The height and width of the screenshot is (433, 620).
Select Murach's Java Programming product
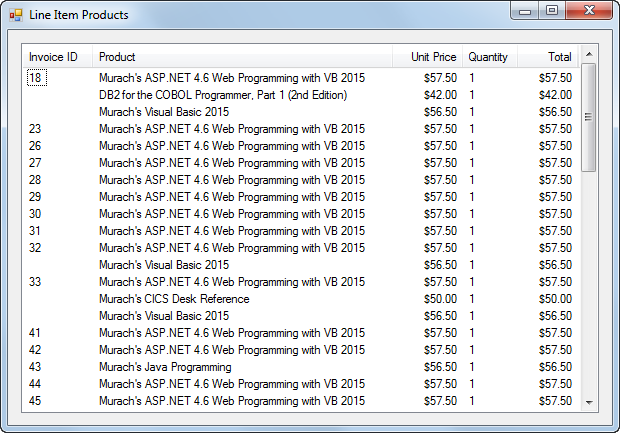pos(165,367)
